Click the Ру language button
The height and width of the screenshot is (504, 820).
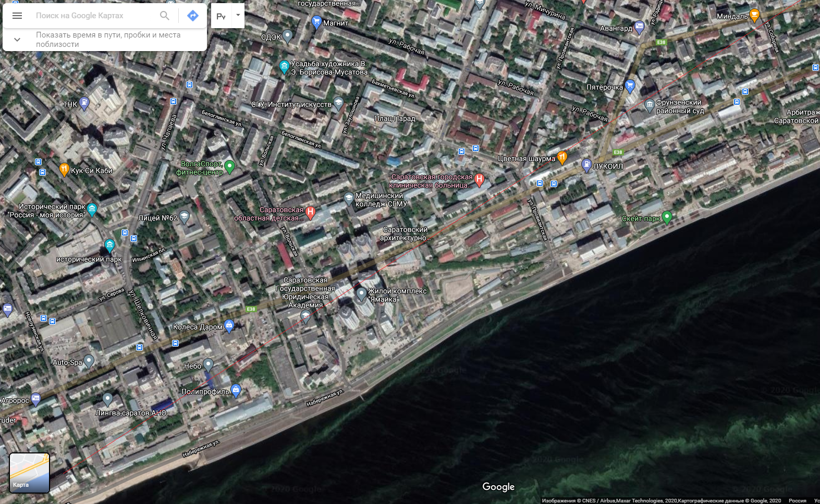[x=221, y=16]
